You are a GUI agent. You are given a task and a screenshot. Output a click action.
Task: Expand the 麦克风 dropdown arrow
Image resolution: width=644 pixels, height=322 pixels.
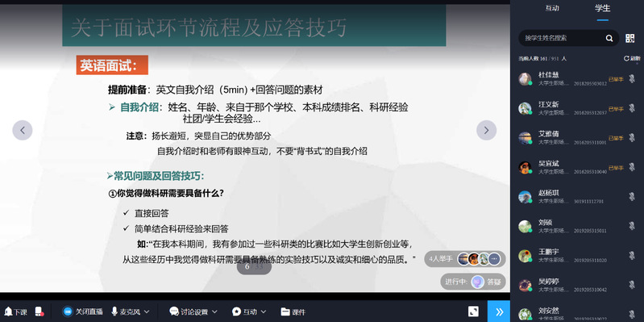147,312
